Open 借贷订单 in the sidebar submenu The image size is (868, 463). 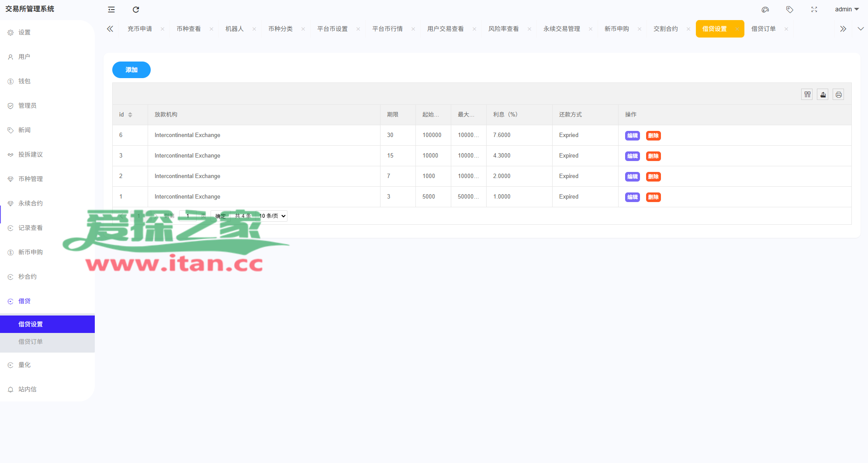[31, 342]
